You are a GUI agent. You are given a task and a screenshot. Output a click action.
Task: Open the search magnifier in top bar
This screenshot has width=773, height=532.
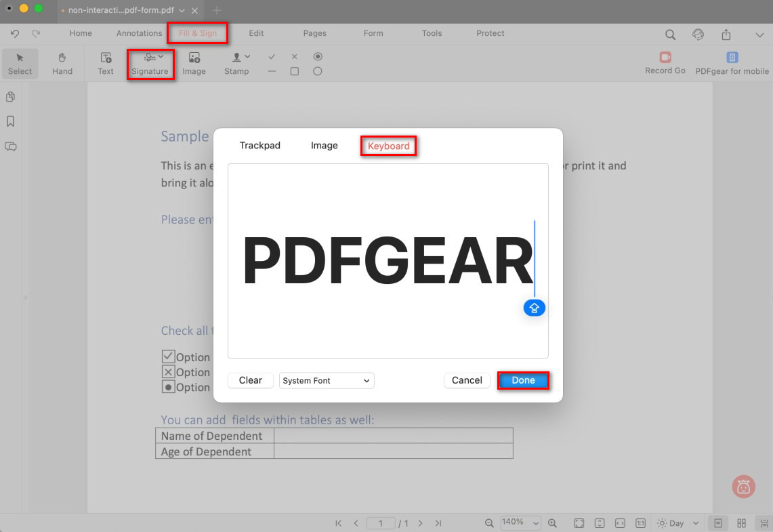pyautogui.click(x=670, y=35)
